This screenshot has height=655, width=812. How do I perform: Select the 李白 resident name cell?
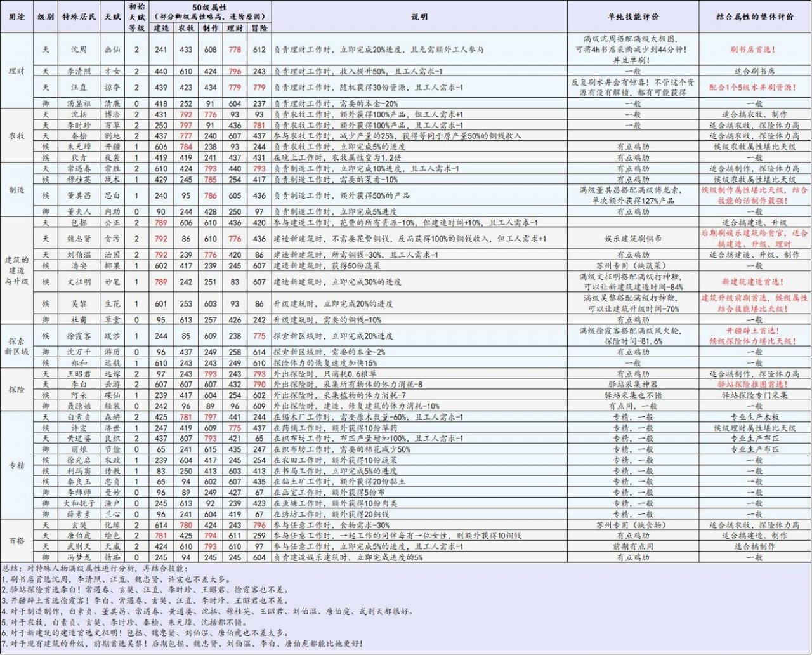click(79, 384)
